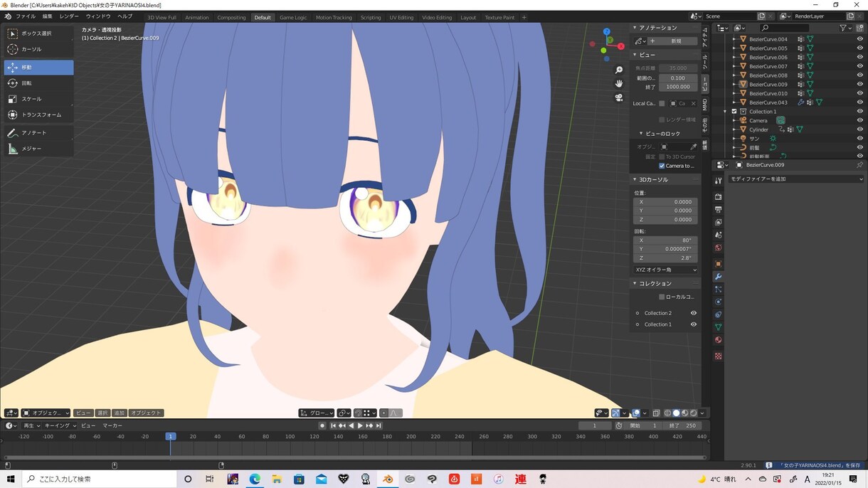Select the Scale tool (スケール)
This screenshot has width=868, height=488.
click(x=38, y=99)
